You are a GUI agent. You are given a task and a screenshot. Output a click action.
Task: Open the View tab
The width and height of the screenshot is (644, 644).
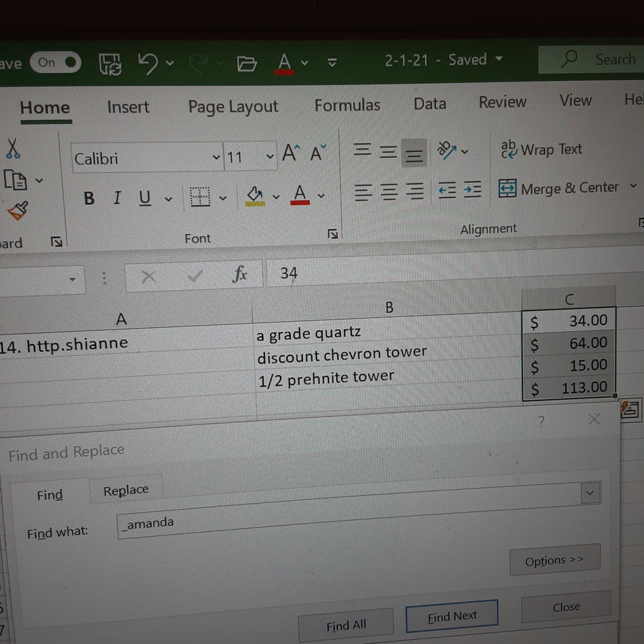(x=575, y=100)
